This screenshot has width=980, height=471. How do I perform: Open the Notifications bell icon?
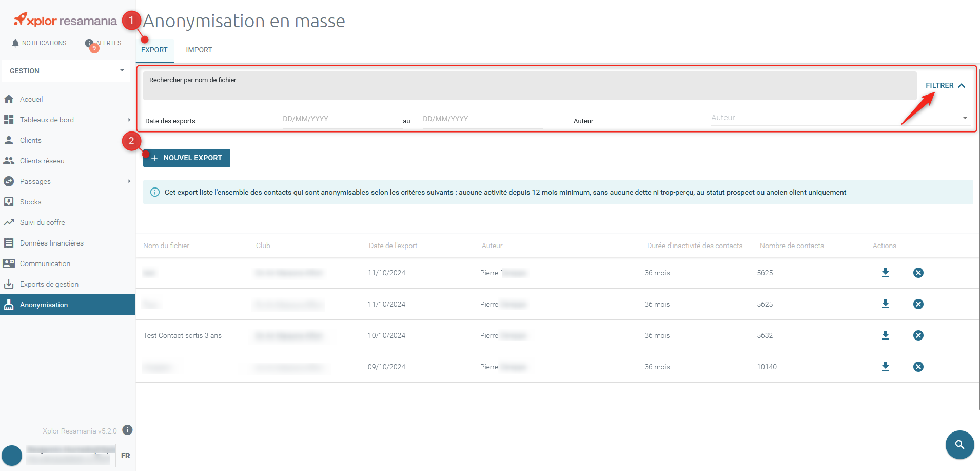coord(15,43)
